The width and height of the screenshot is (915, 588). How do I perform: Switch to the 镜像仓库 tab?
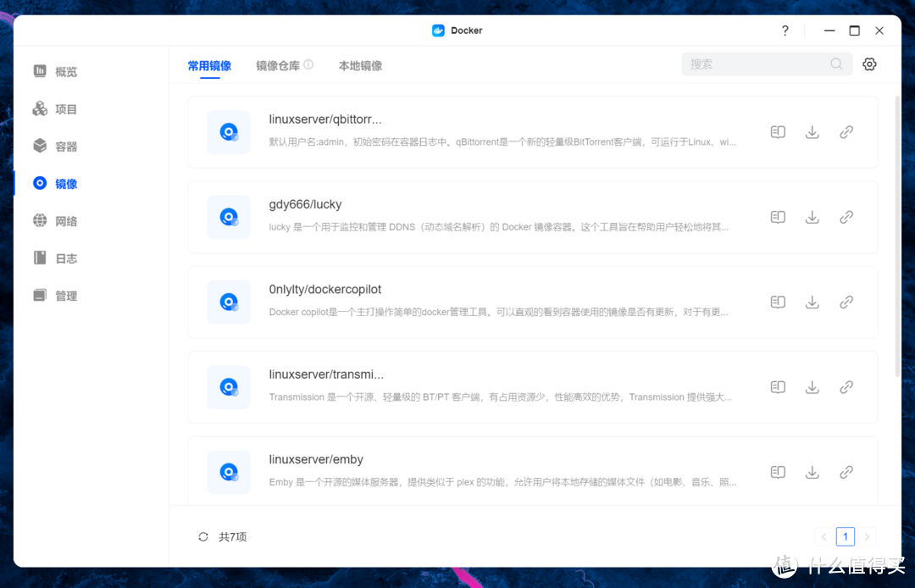tap(279, 64)
